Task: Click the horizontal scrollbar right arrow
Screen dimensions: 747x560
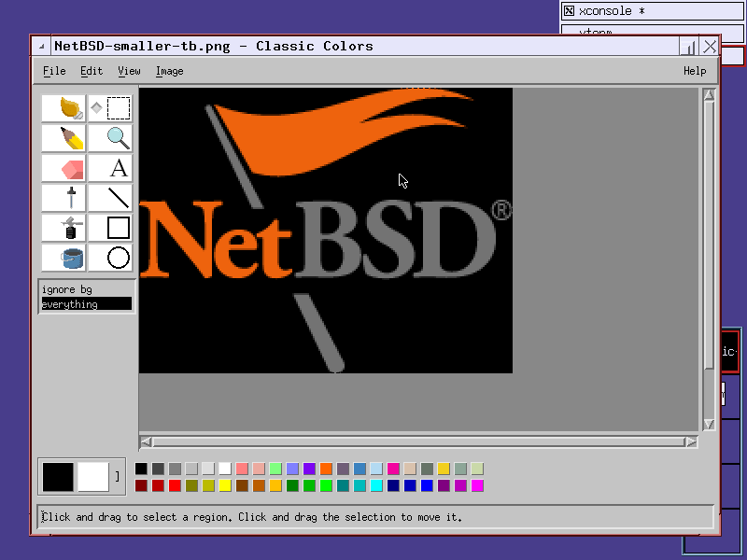Action: click(x=691, y=441)
